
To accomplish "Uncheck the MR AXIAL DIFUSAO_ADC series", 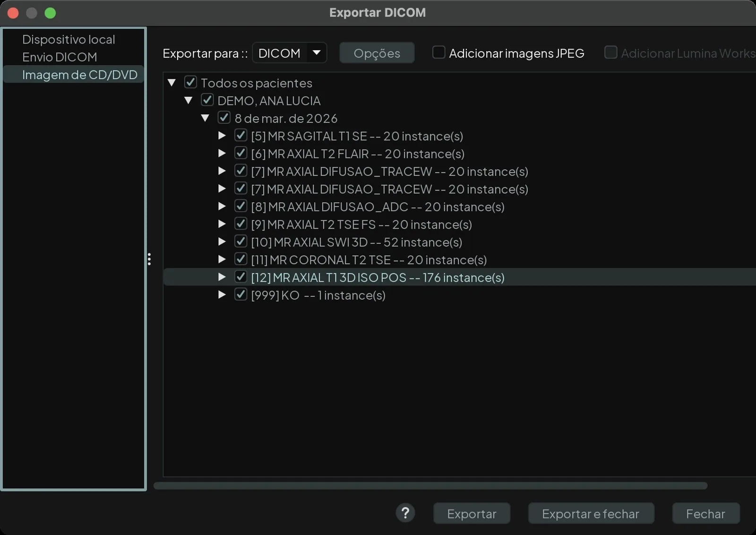I will 241,206.
